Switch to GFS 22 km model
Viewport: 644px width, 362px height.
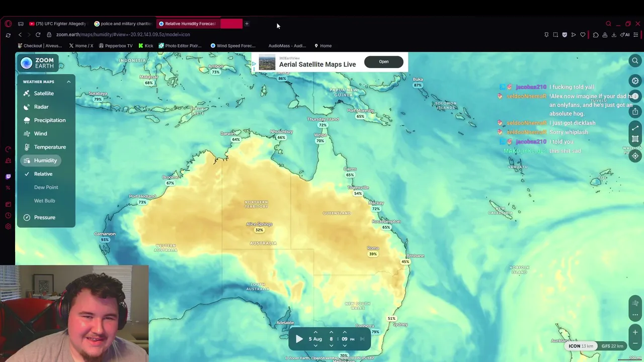612,346
